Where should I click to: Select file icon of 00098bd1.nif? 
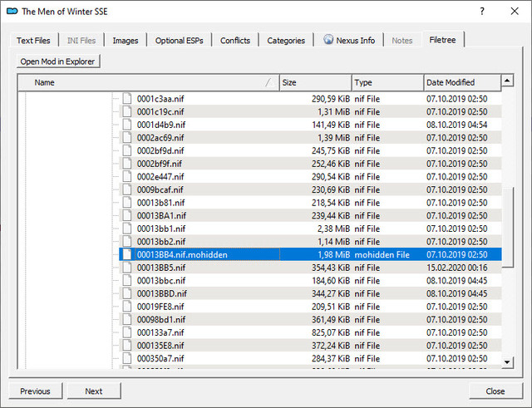point(127,320)
